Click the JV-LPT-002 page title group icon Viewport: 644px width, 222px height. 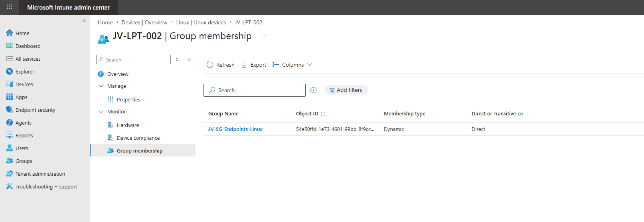point(103,39)
